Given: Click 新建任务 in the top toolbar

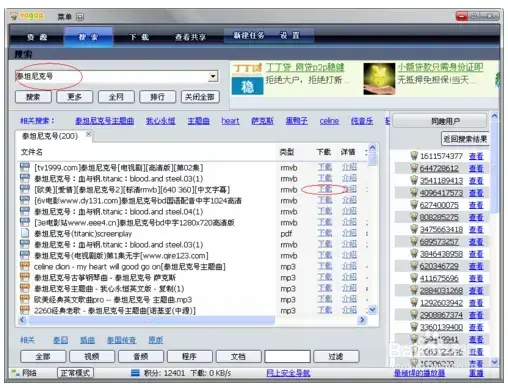Looking at the screenshot, I should (249, 35).
